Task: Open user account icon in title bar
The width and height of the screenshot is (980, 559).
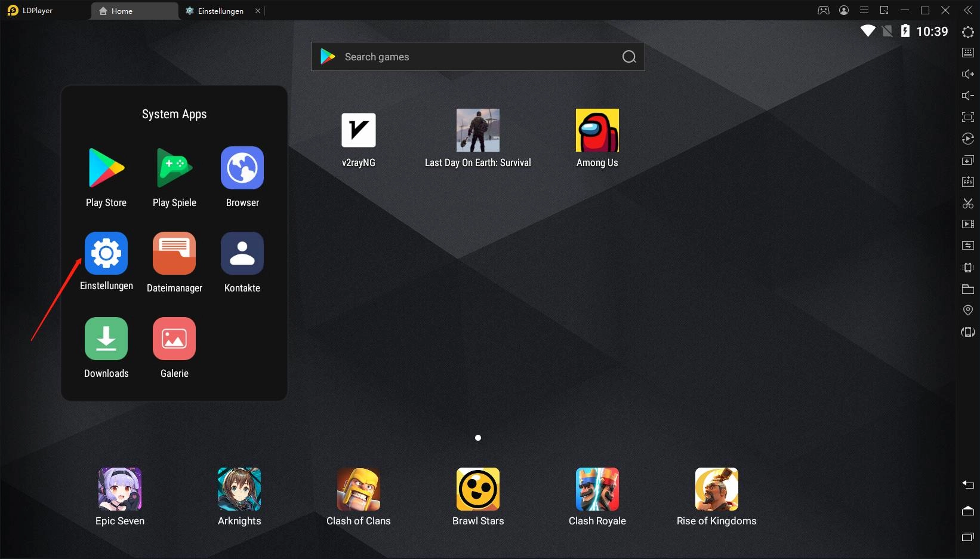Action: click(844, 10)
